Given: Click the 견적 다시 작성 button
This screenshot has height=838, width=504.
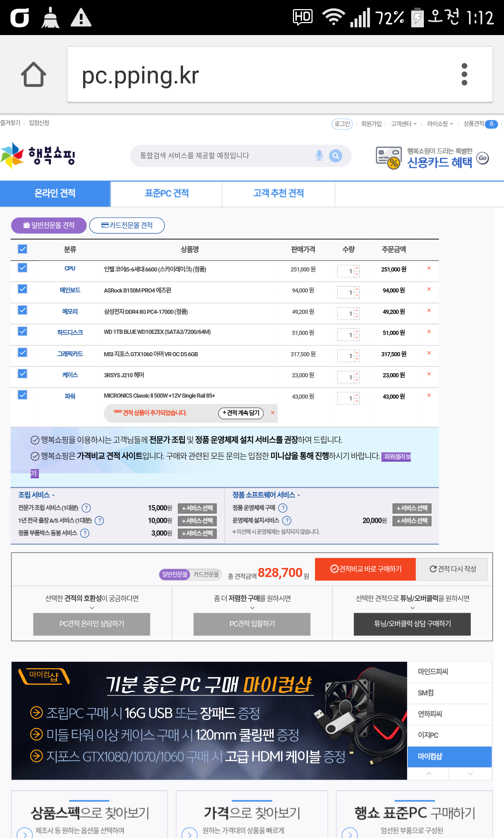Looking at the screenshot, I should [x=452, y=569].
